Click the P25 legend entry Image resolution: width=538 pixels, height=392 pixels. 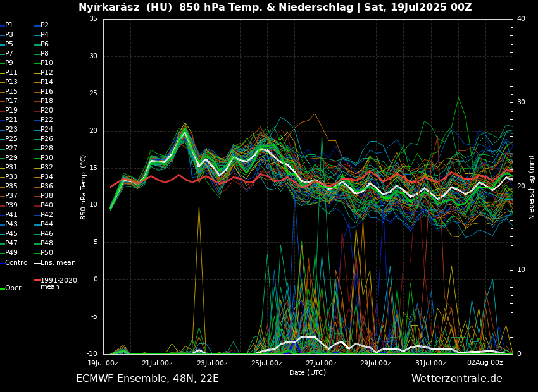tap(11, 139)
